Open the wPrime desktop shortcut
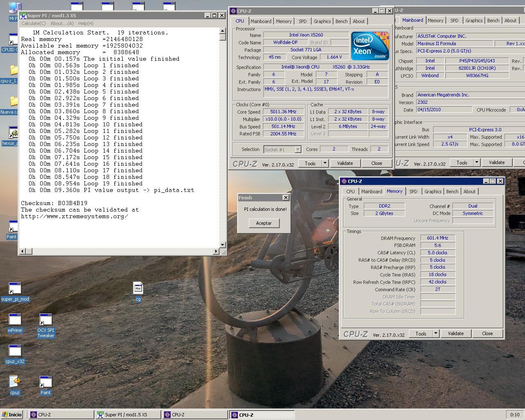The image size is (525, 420). [x=15, y=320]
